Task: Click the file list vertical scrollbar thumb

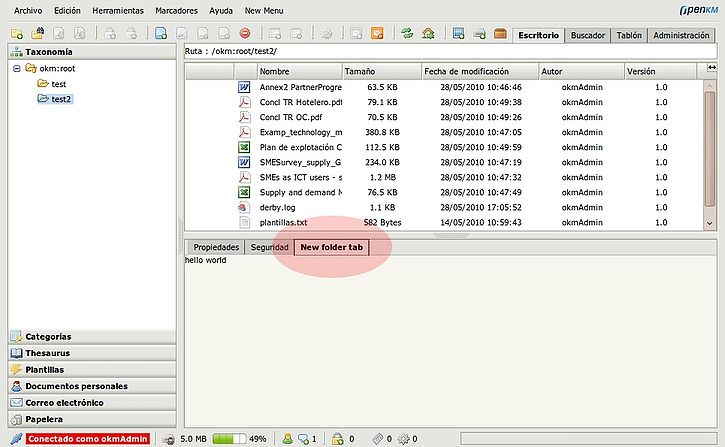Action: [x=709, y=149]
